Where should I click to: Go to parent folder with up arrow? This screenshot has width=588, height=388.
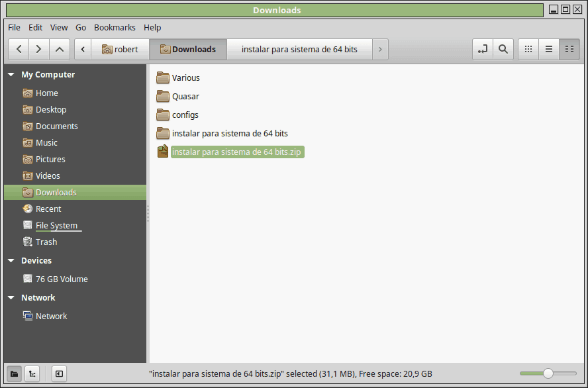(x=59, y=49)
